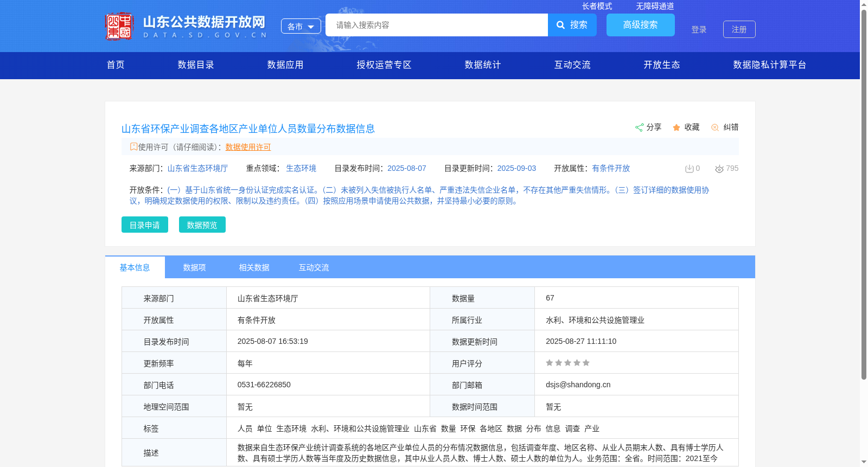868x467 pixels.
Task: Go to 首页 in navigation bar
Action: click(116, 65)
